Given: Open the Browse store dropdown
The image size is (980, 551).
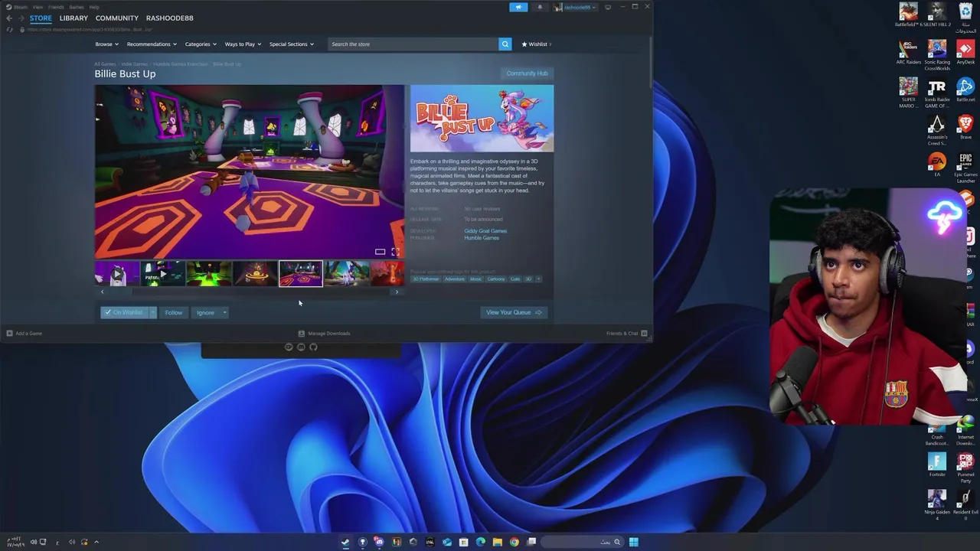Looking at the screenshot, I should click(106, 44).
